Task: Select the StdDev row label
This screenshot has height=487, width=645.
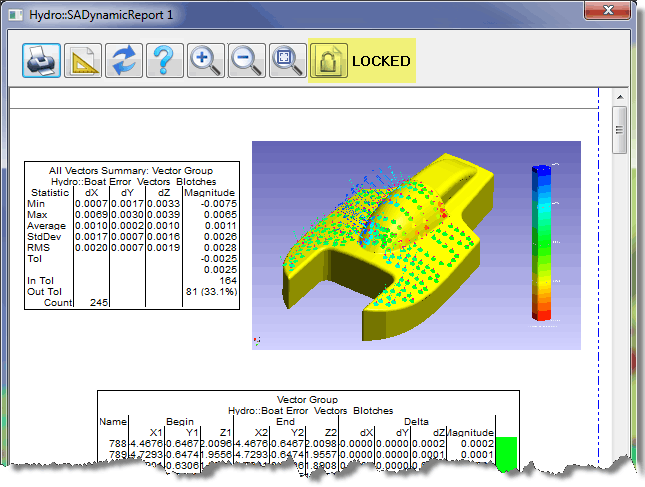Action: [44, 237]
